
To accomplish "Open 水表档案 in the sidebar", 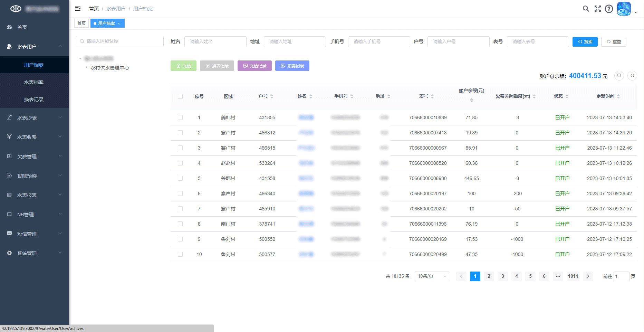I will click(34, 82).
